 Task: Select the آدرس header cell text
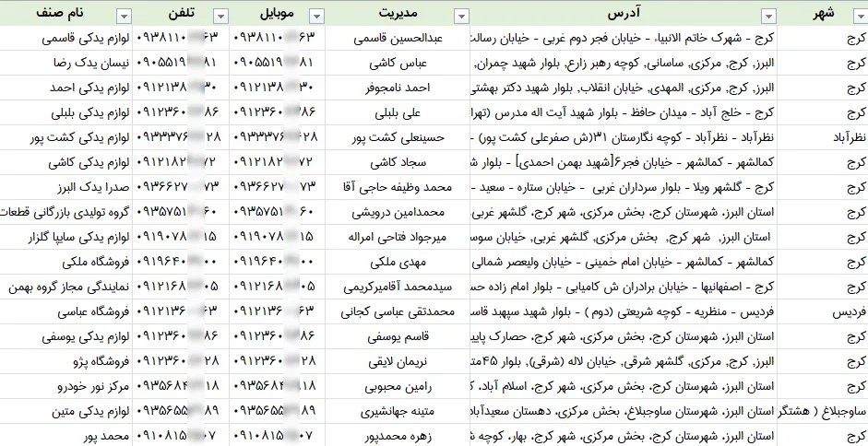624,13
